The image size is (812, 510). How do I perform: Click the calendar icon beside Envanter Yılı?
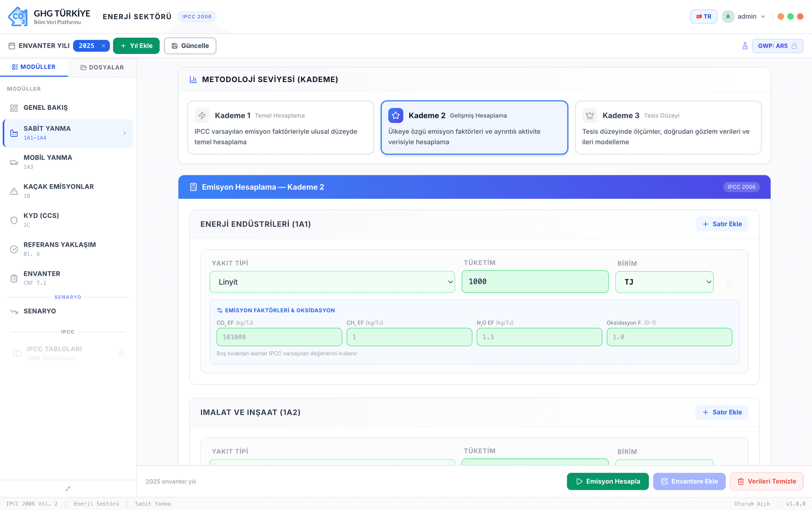[12, 46]
